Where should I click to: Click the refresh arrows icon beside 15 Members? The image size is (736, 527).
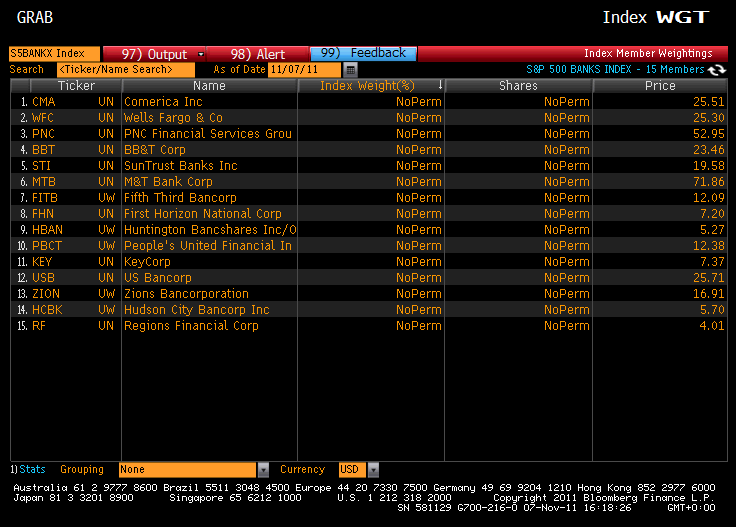click(717, 70)
